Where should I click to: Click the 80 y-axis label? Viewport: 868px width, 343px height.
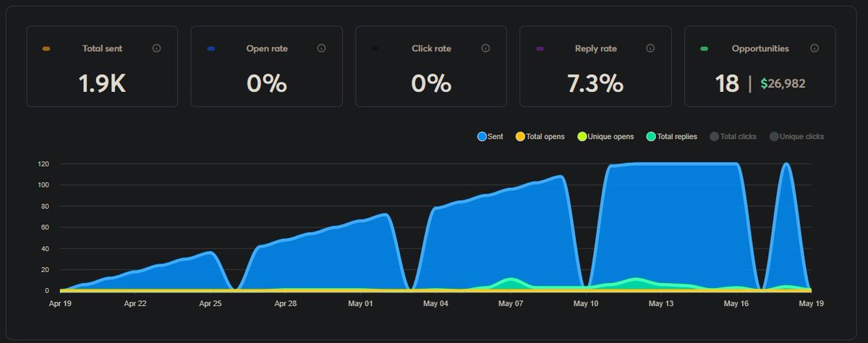[43, 206]
